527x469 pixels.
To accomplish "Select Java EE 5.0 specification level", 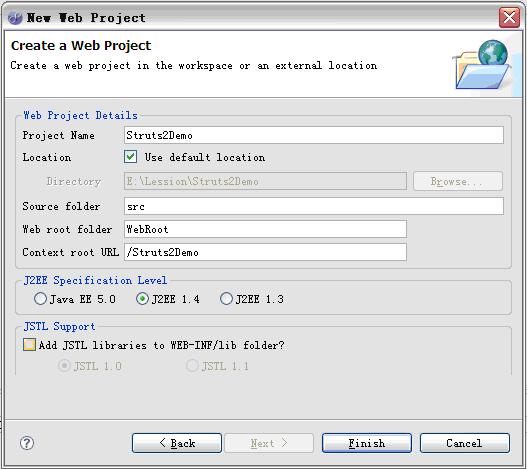I will (x=40, y=299).
